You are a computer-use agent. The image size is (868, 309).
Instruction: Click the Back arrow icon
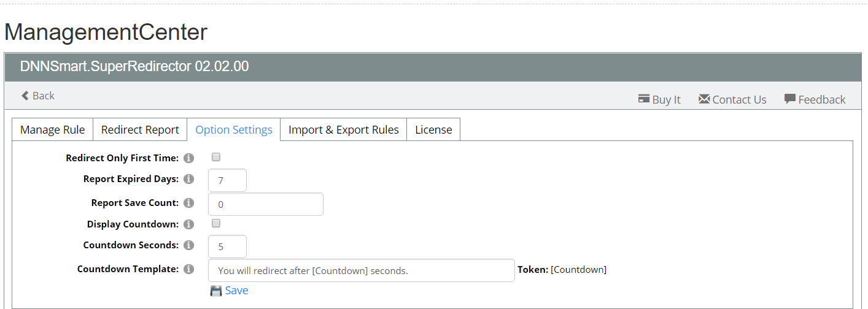click(25, 96)
